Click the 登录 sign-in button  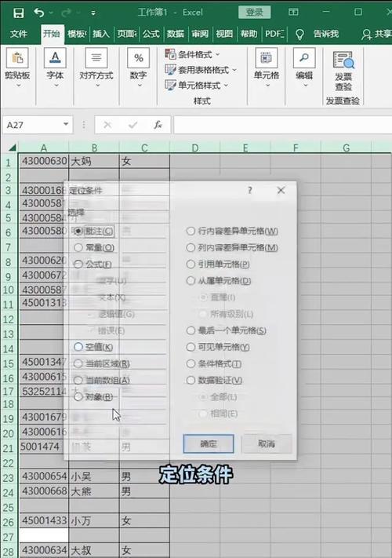click(x=255, y=13)
